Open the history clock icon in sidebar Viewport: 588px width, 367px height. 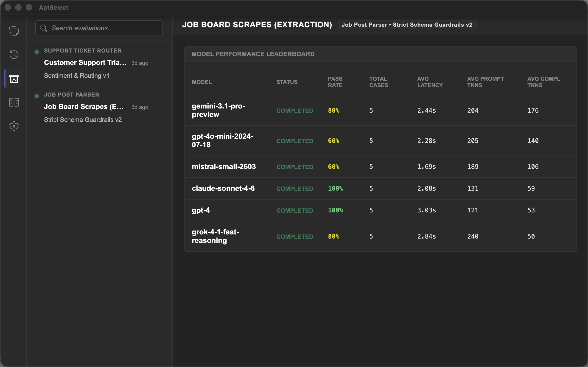pyautogui.click(x=14, y=54)
